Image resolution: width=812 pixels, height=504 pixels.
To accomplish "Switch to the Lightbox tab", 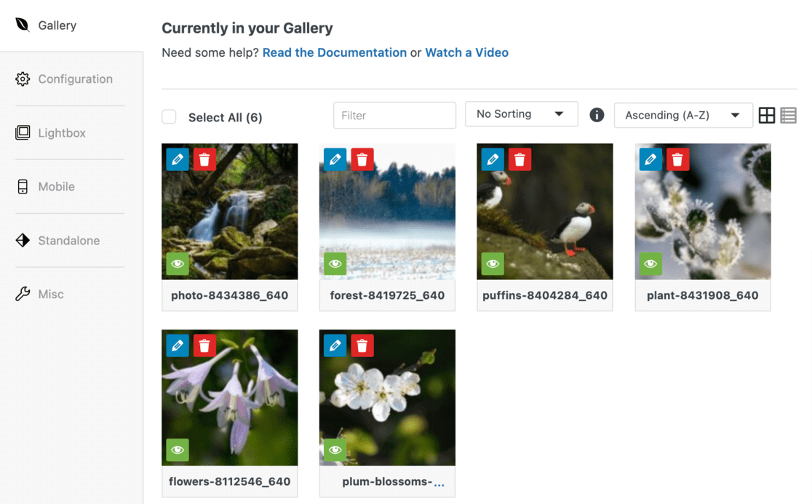I will pos(61,132).
